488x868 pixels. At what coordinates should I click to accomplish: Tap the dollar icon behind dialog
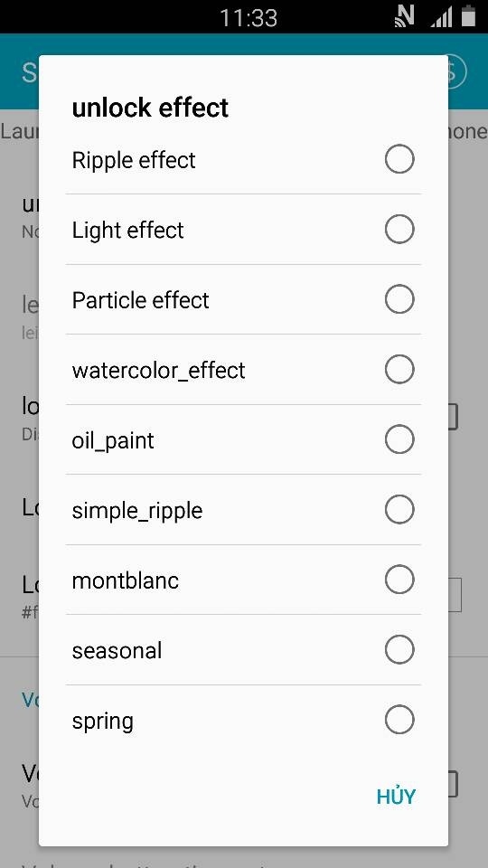click(x=455, y=71)
